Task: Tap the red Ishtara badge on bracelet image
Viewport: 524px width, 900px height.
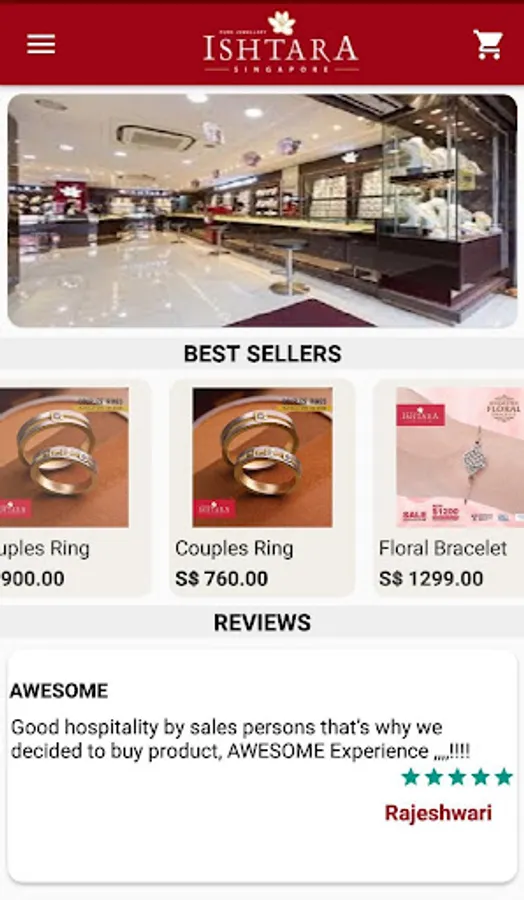Action: coord(420,415)
